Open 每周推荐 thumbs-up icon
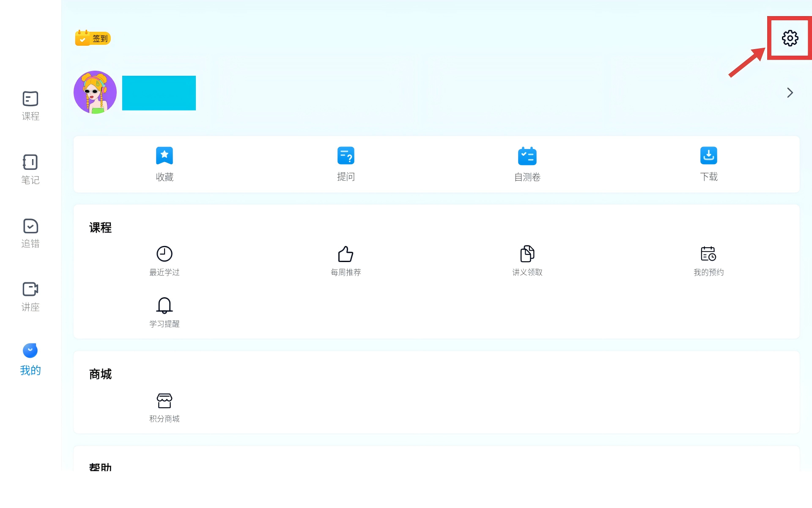The height and width of the screenshot is (508, 812). tap(346, 254)
